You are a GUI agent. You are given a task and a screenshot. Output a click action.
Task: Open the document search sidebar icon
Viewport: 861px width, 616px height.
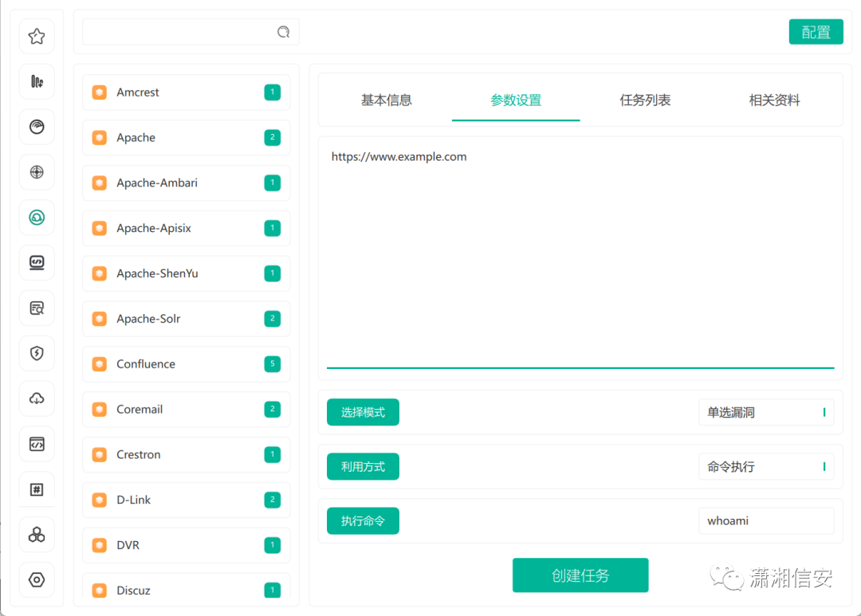pyautogui.click(x=37, y=308)
